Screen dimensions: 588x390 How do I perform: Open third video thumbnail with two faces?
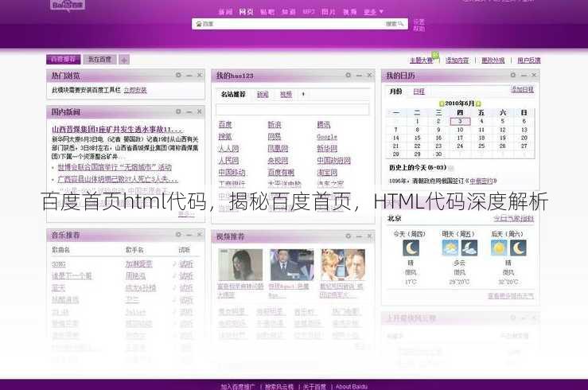point(343,265)
